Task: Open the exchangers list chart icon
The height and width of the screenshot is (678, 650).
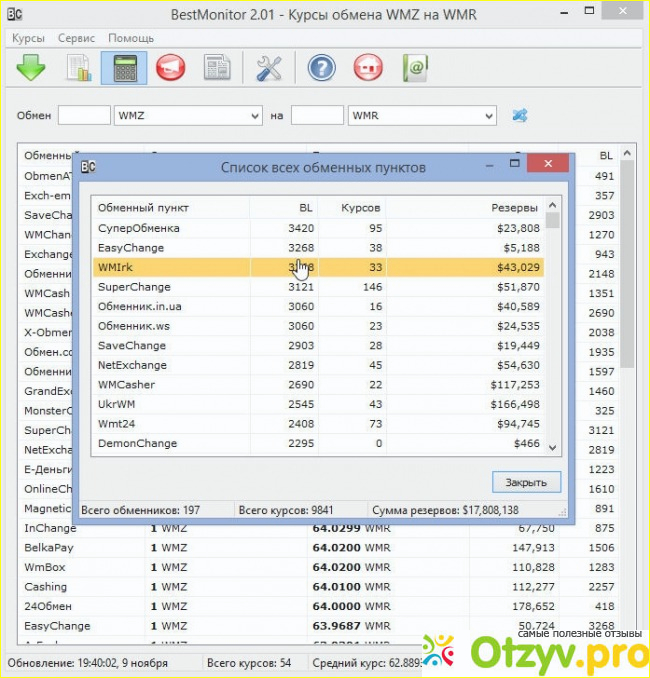Action: 78,68
